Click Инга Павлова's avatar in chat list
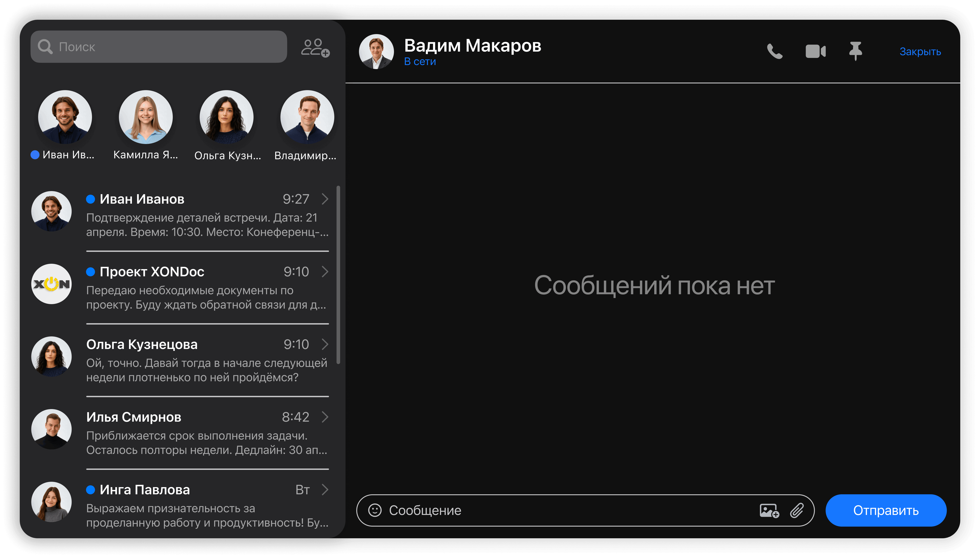This screenshot has width=980, height=558. [x=51, y=502]
